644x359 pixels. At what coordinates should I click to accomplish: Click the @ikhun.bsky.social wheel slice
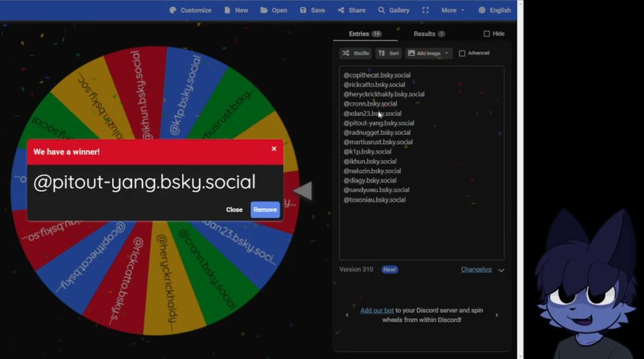(140, 93)
